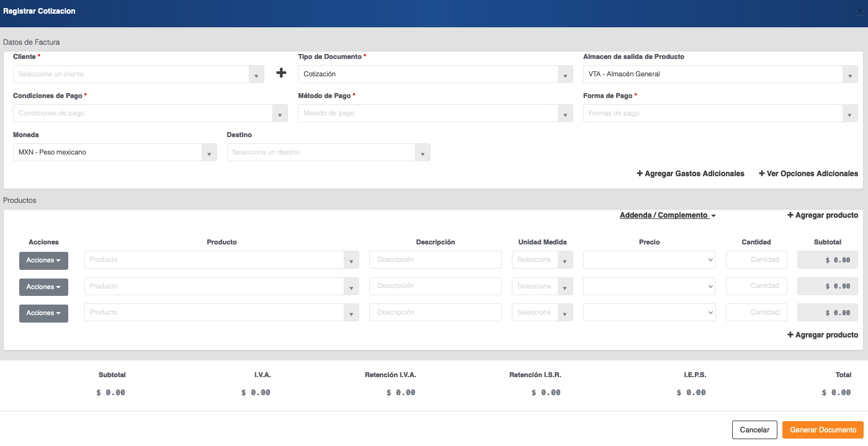Viewport: 868px width, 446px height.
Task: Open Acciones menu on first product row
Action: pos(43,261)
